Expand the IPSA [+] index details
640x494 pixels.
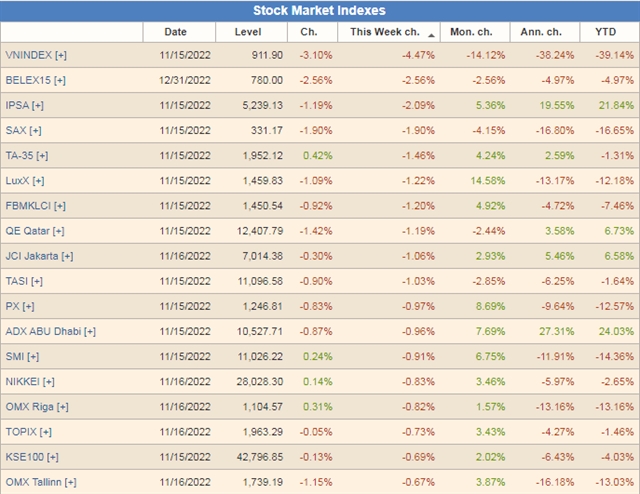[x=24, y=105]
